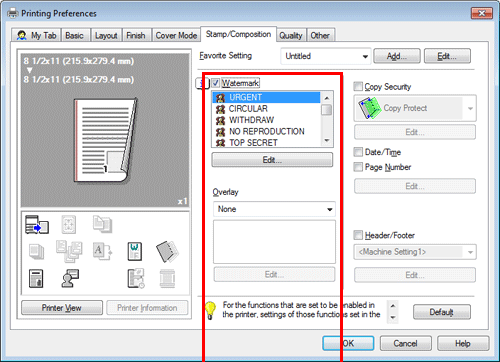Expand the Overlay dropdown set to None
The width and height of the screenshot is (500, 362).
274,209
